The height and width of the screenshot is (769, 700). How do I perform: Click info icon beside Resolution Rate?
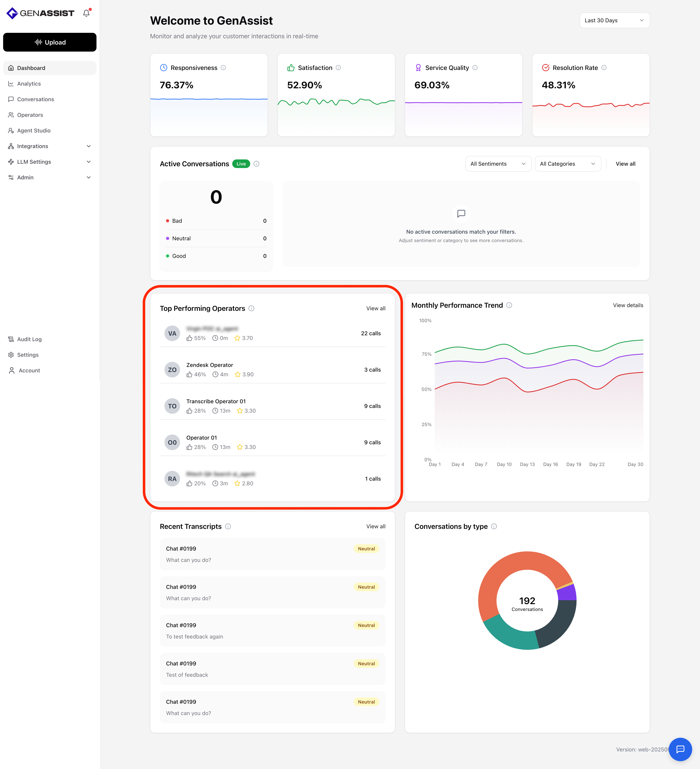pyautogui.click(x=604, y=68)
